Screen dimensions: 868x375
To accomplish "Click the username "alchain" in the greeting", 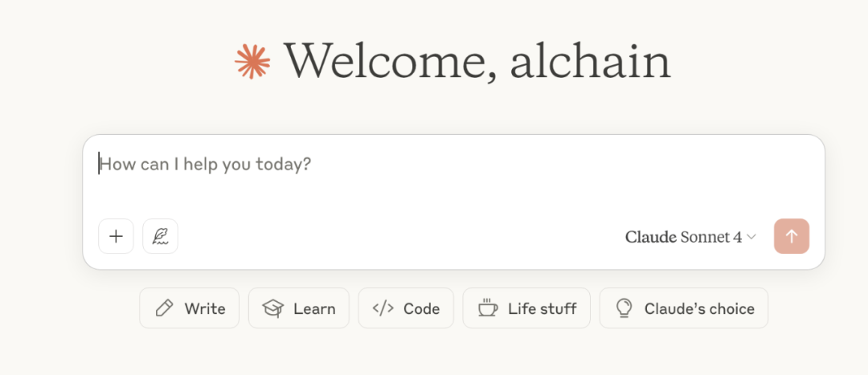I will coord(590,60).
